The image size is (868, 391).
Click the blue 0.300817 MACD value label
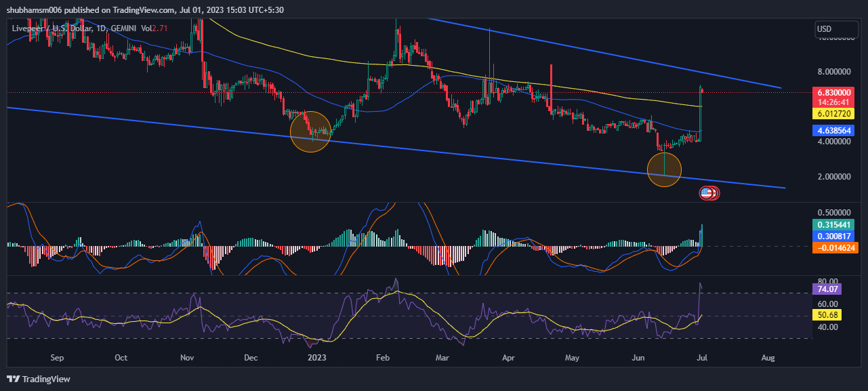pyautogui.click(x=834, y=236)
